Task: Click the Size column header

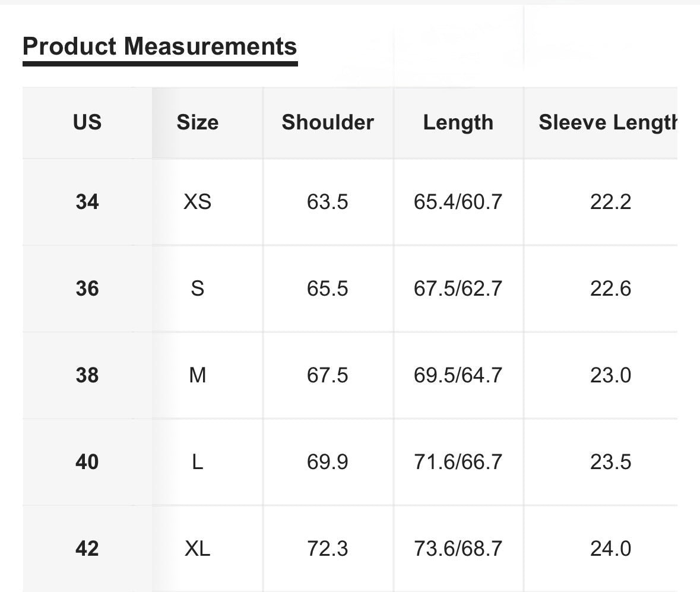Action: tap(197, 122)
